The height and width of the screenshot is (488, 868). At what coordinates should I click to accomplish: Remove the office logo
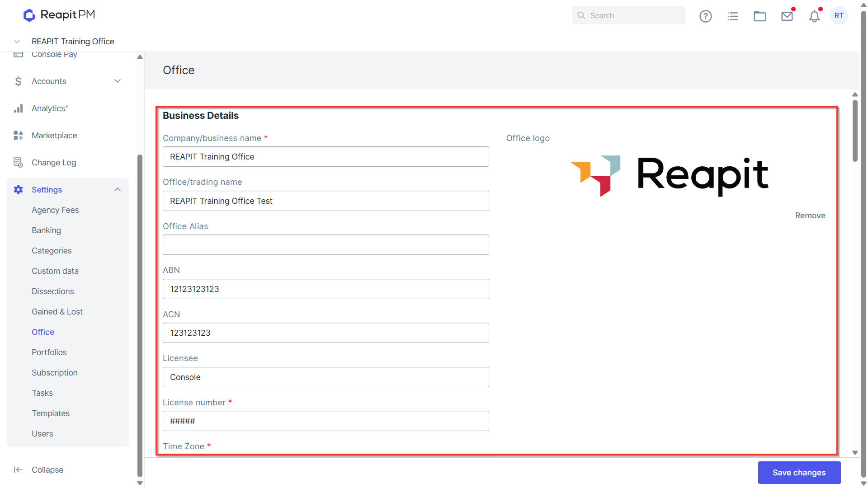(x=810, y=216)
